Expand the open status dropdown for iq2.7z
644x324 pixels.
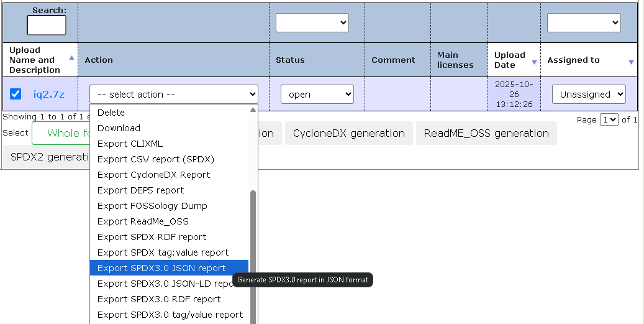pyautogui.click(x=317, y=95)
